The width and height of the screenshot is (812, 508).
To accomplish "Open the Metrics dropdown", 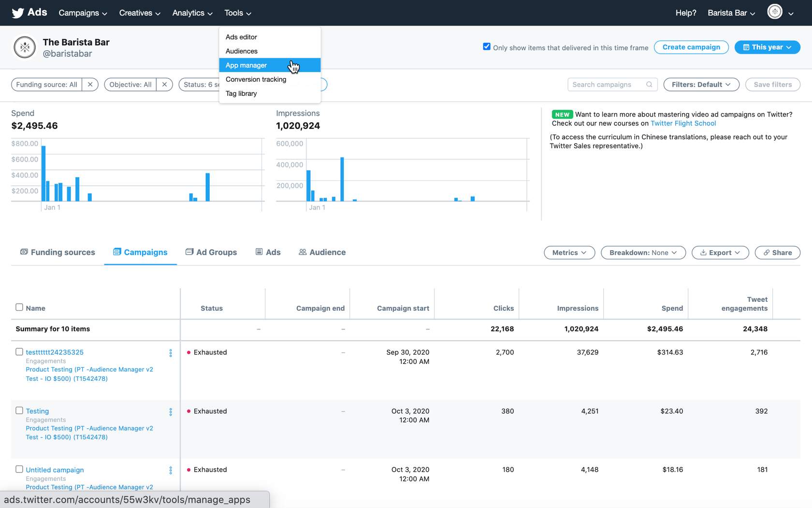I will coord(569,253).
